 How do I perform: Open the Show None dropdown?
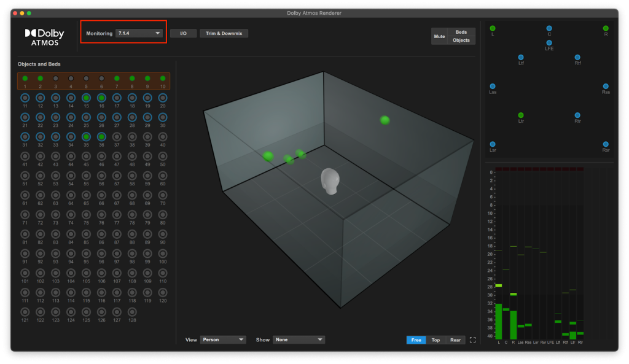point(299,339)
